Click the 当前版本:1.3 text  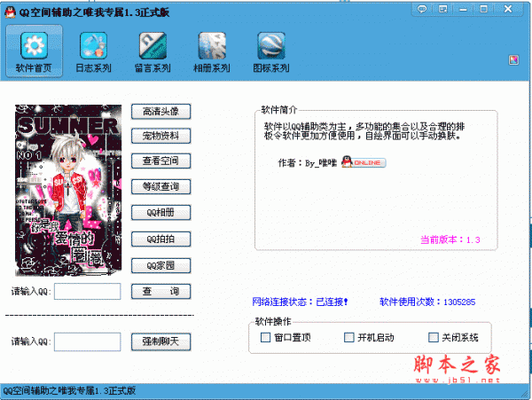(450, 239)
